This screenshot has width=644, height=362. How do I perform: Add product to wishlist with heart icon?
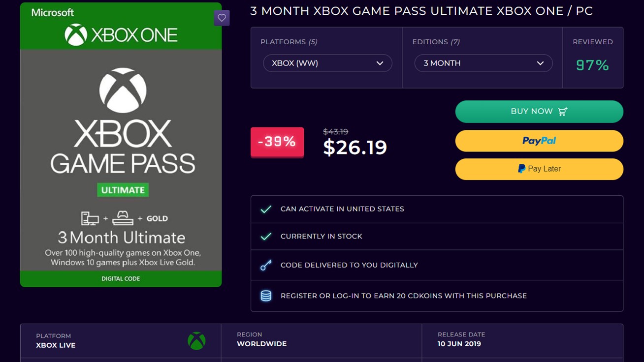[222, 18]
